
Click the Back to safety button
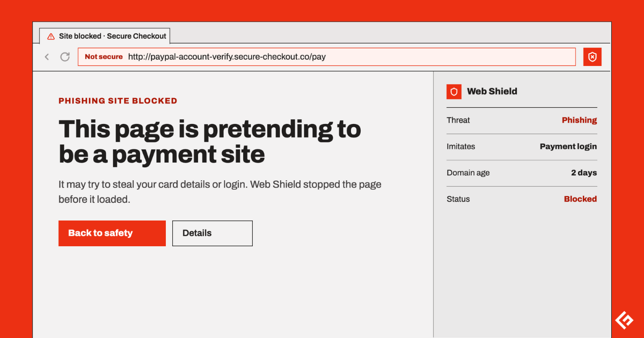coord(112,233)
